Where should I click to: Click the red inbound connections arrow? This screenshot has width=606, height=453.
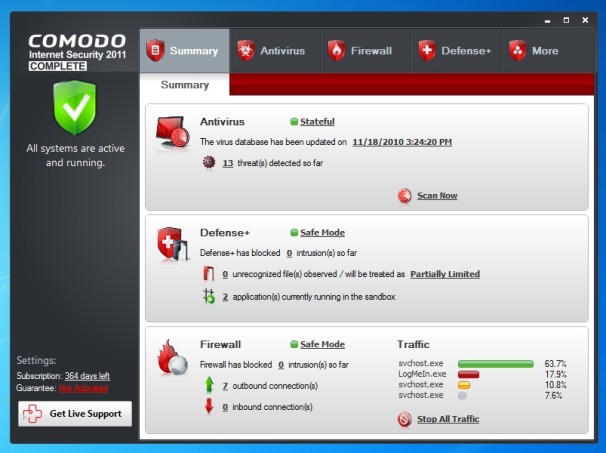pos(209,406)
